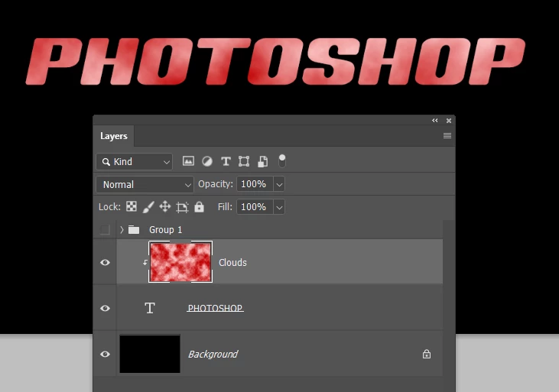Filter layers by smart object icon
Screen dimensions: 559x392
[x=263, y=161]
